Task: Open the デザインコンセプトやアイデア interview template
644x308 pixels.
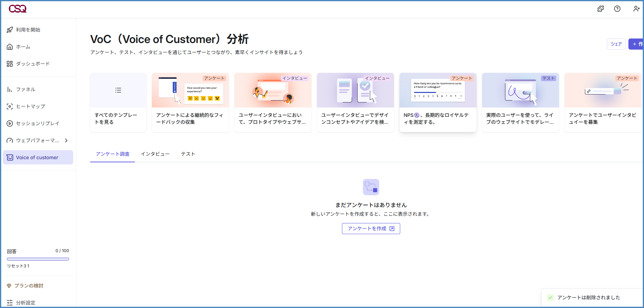Action: click(355, 102)
